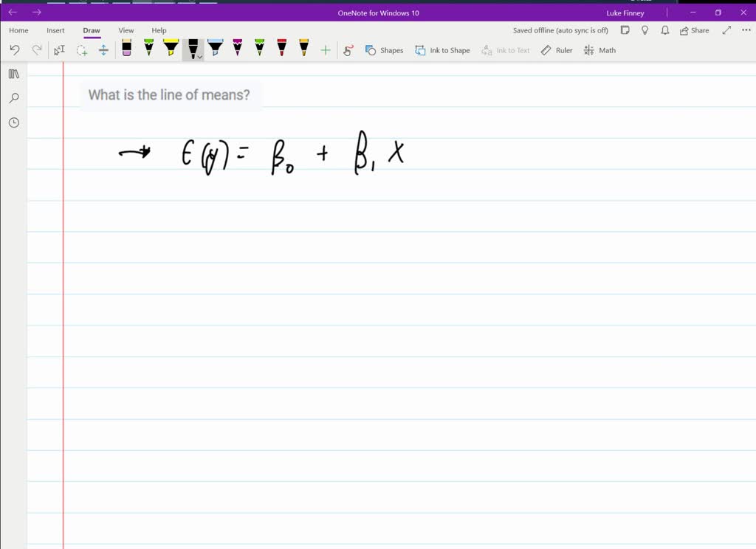Viewport: 756px width, 549px height.
Task: Share this notebook
Action: click(x=694, y=30)
